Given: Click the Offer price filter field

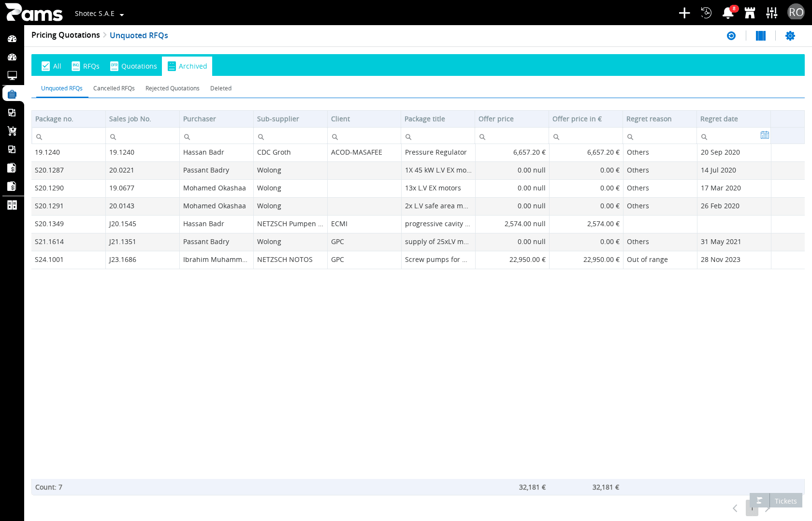Looking at the screenshot, I should pyautogui.click(x=511, y=136).
